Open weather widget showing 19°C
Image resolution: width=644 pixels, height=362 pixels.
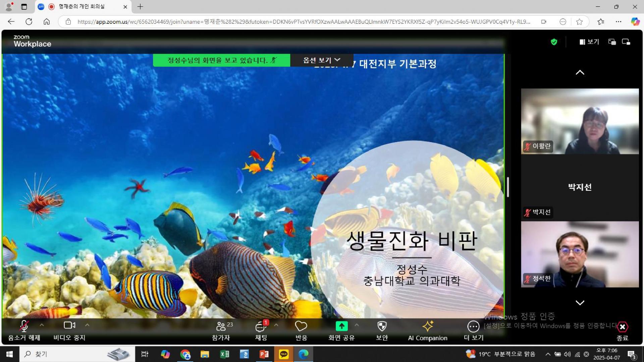tap(501, 354)
